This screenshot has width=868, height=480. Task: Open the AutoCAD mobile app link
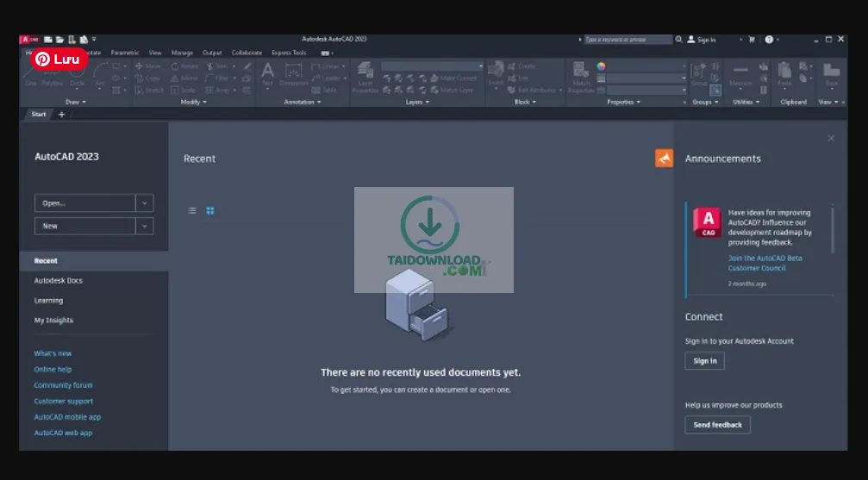67,417
